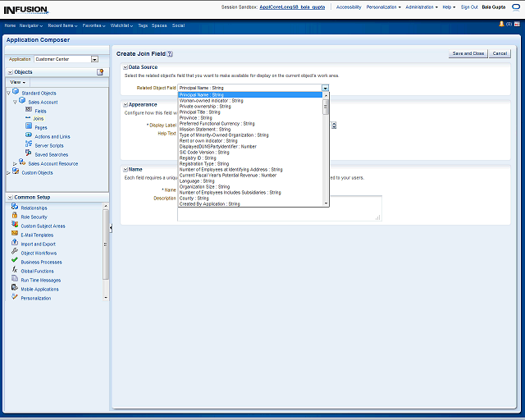Viewport: 525px width, 420px height.
Task: Click the Save and Close button
Action: click(468, 53)
